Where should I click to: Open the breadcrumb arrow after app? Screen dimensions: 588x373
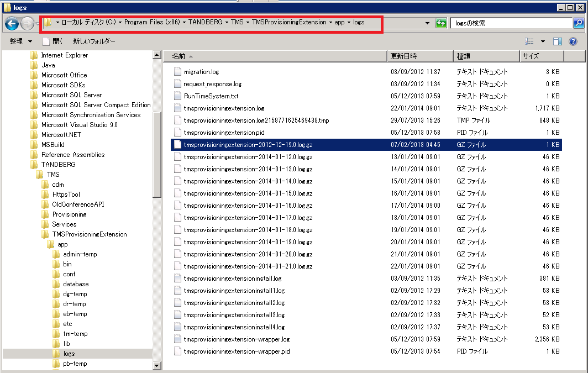point(349,23)
